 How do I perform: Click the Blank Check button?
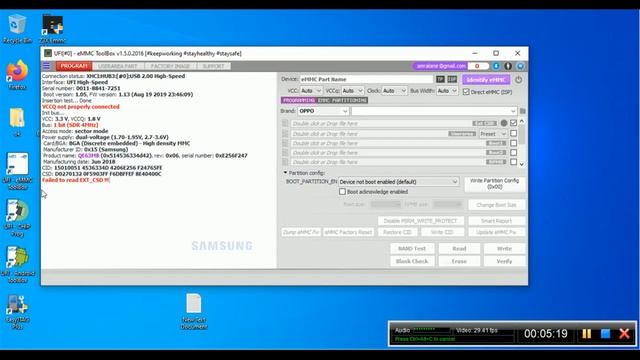412,261
